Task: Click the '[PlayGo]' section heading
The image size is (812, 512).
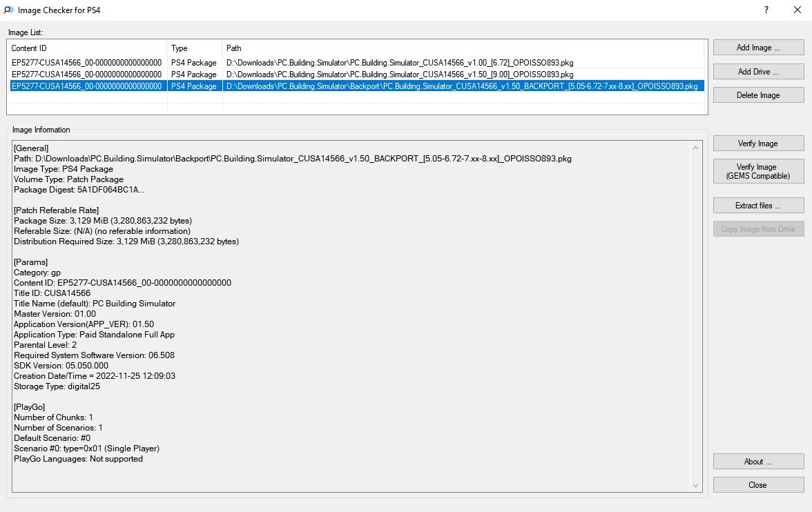Action: tap(30, 407)
